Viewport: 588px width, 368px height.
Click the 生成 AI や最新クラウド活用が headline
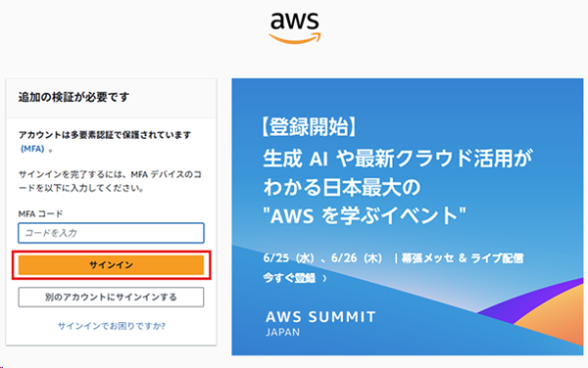tap(398, 159)
